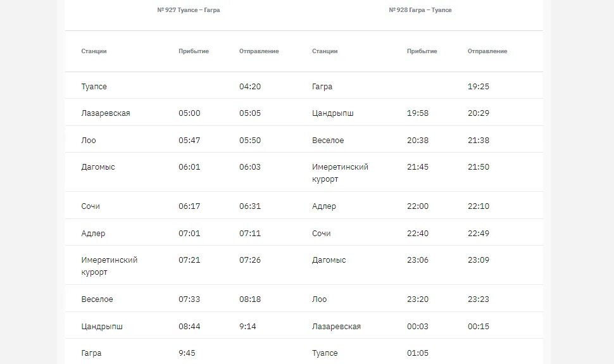Image resolution: width=614 pixels, height=364 pixels.
Task: Click Цандрыпш station in train 928 table
Action: (333, 113)
